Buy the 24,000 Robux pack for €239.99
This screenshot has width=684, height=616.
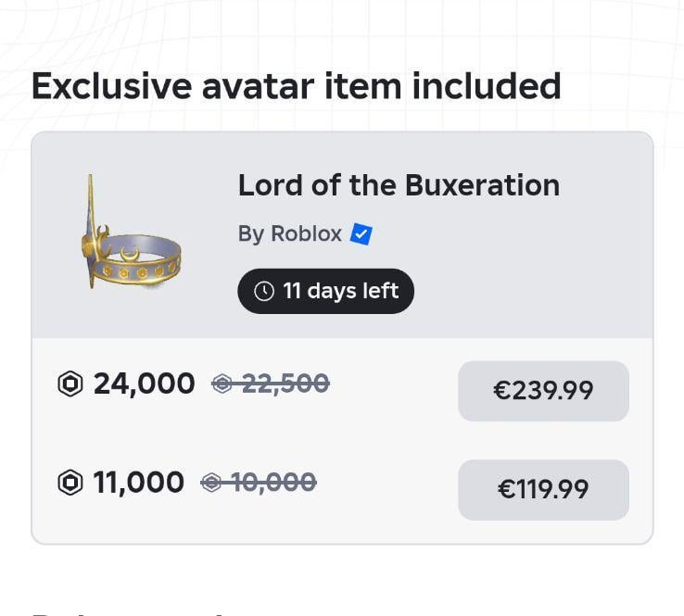(543, 390)
